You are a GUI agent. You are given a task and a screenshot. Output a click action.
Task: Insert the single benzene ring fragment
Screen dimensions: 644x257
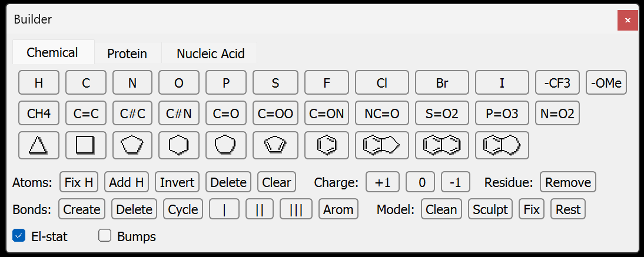327,145
